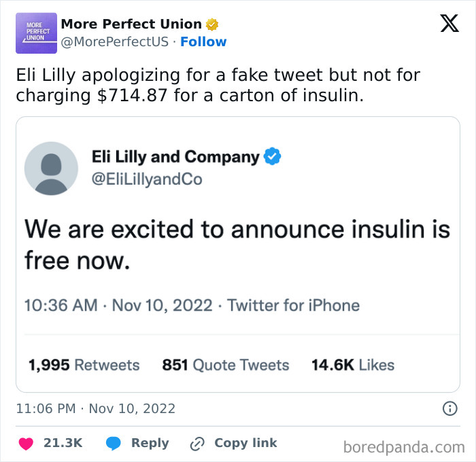Open the @MorePerfectUS handle link
Viewport: 476px width, 462px height.
point(115,42)
